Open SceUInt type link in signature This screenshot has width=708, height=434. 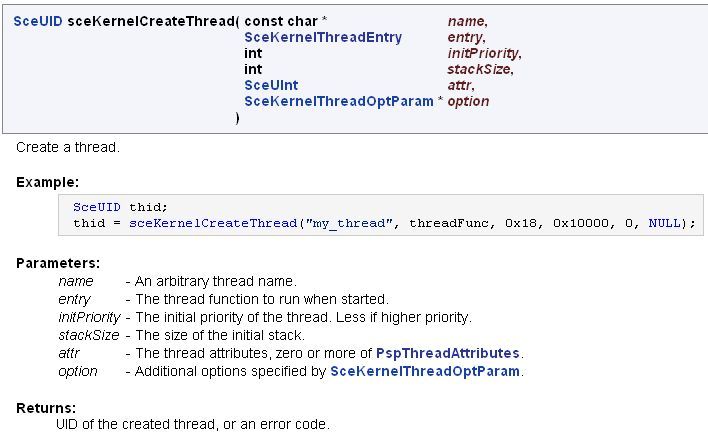[271, 85]
